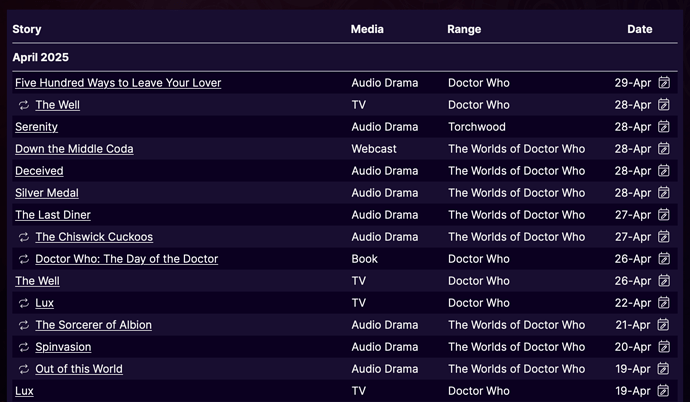Open The Chiswick Cuckoos link
The image size is (690, 402).
click(x=94, y=237)
